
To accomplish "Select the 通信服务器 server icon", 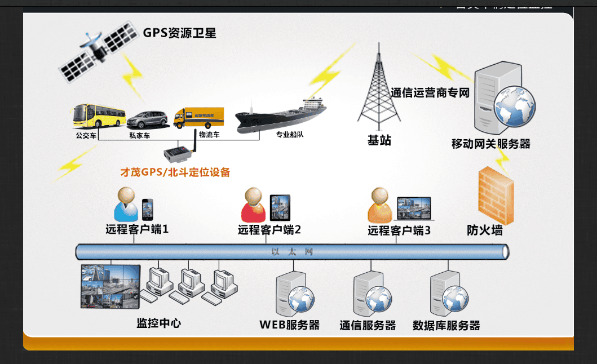I will [x=370, y=294].
